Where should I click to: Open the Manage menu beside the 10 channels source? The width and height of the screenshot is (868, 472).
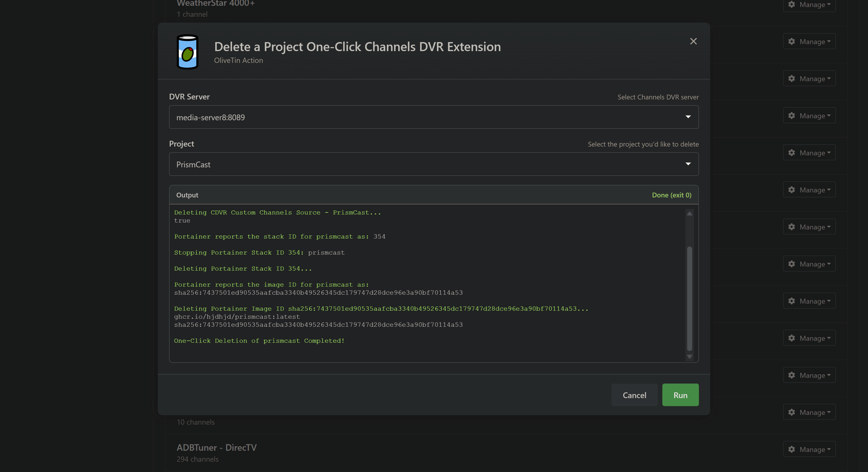tap(809, 412)
